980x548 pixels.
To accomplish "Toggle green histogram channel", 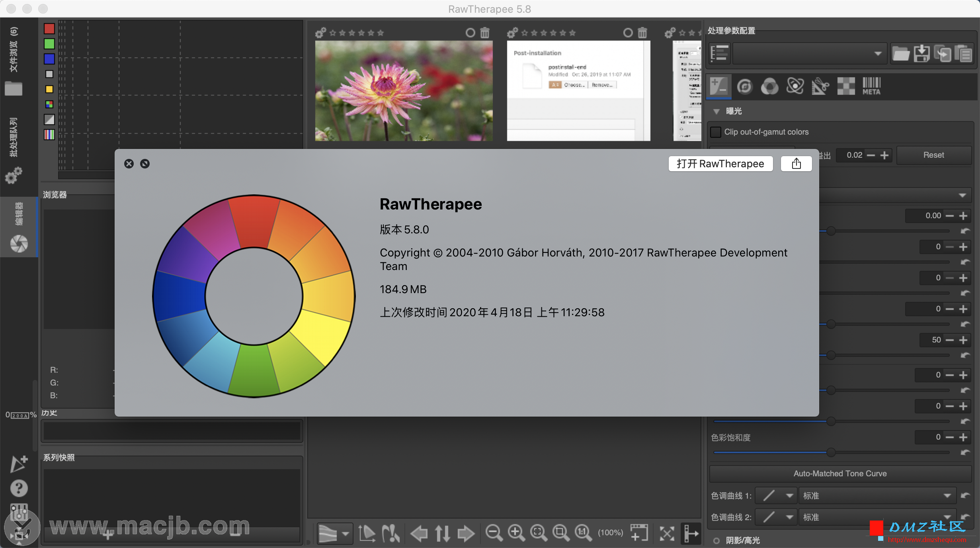I will pyautogui.click(x=49, y=44).
